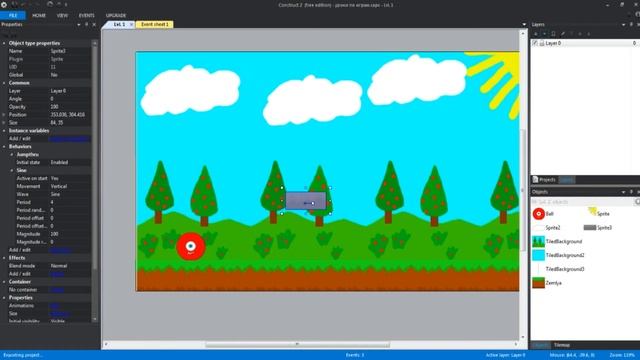Open the Layers panel dropdown arrow
This screenshot has height=360, width=640.
[623, 25]
